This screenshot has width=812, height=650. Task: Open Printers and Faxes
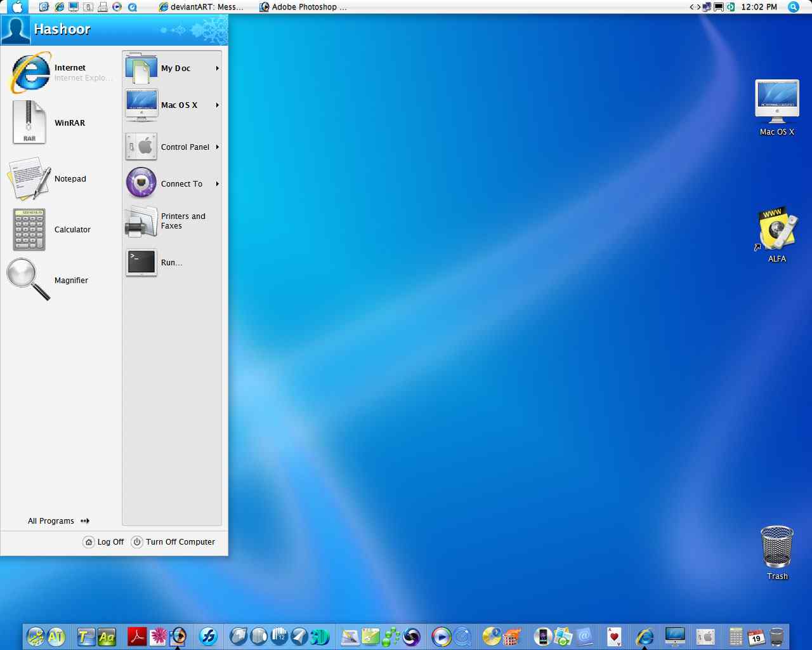point(173,221)
